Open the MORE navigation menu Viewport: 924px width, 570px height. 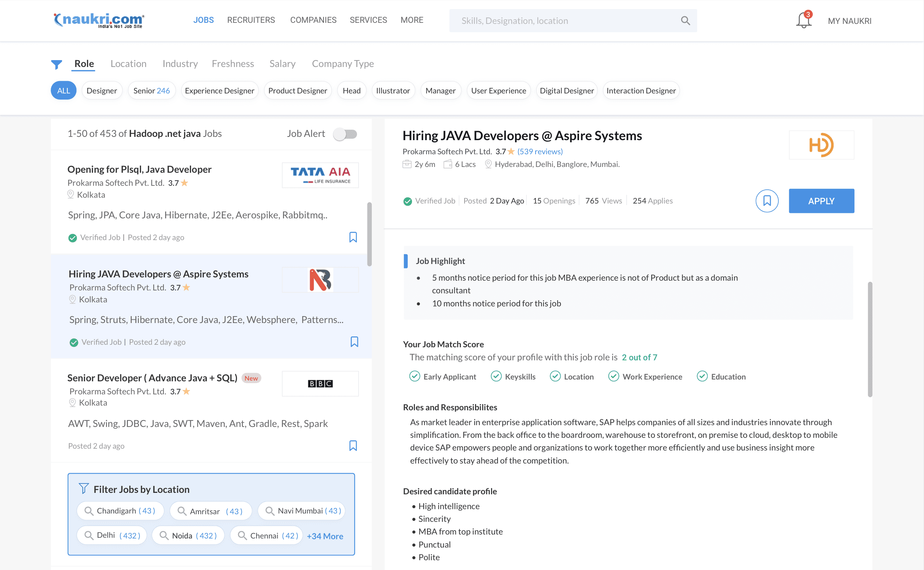pos(412,20)
